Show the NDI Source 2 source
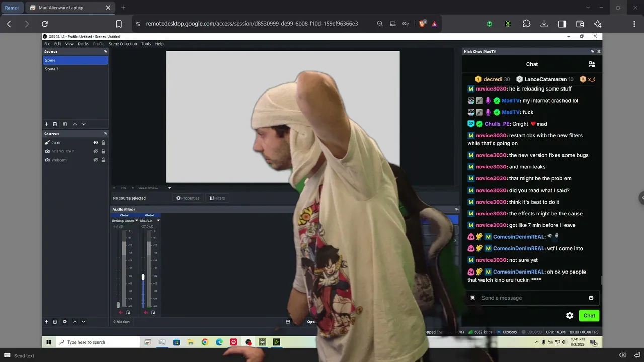This screenshot has width=644, height=362. coord(96,151)
